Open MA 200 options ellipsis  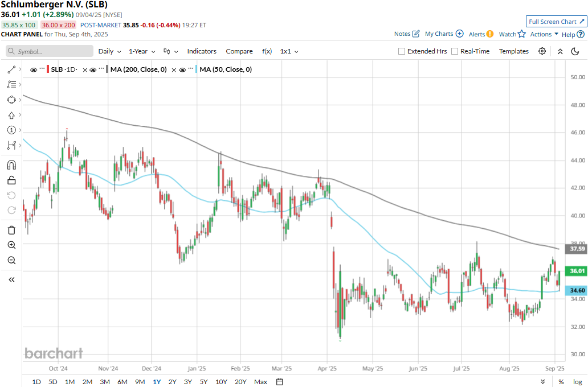pyautogui.click(x=101, y=68)
